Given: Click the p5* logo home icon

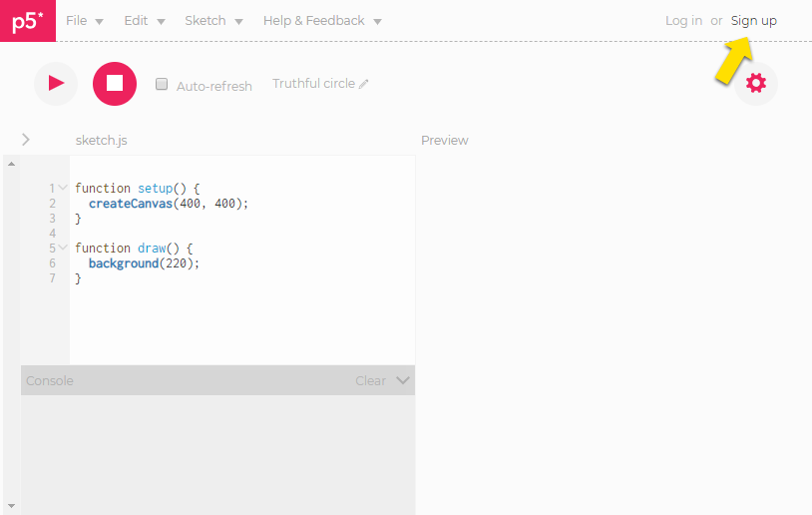Looking at the screenshot, I should tap(28, 21).
